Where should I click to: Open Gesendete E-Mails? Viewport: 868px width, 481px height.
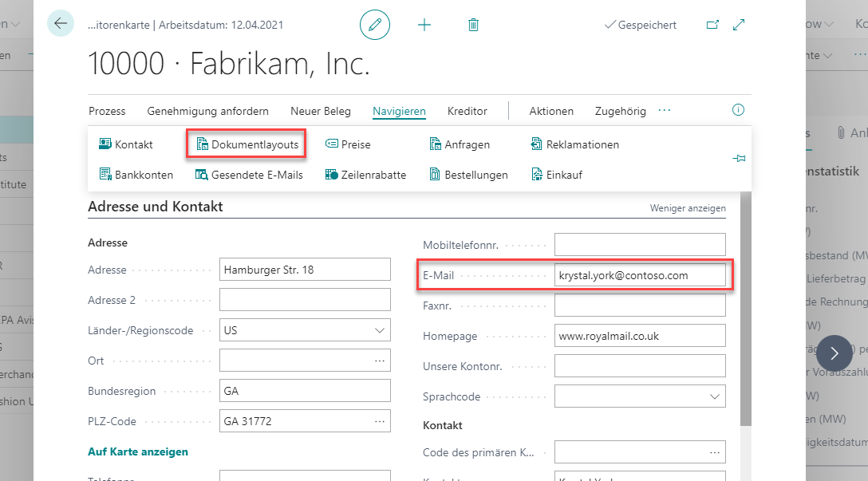249,175
